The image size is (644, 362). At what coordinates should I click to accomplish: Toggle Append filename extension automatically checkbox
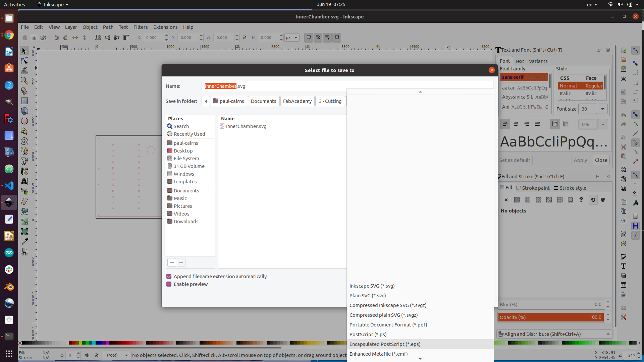tap(169, 277)
